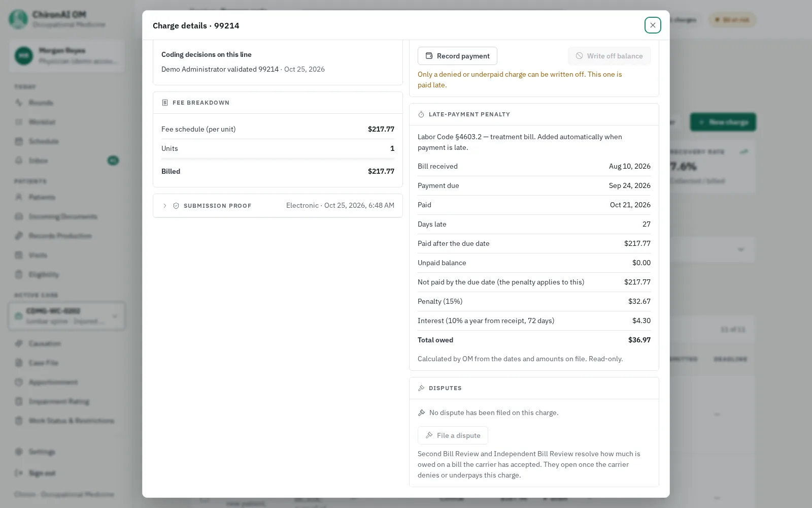
Task: Click the gavel icon in File a dispute
Action: tap(429, 435)
